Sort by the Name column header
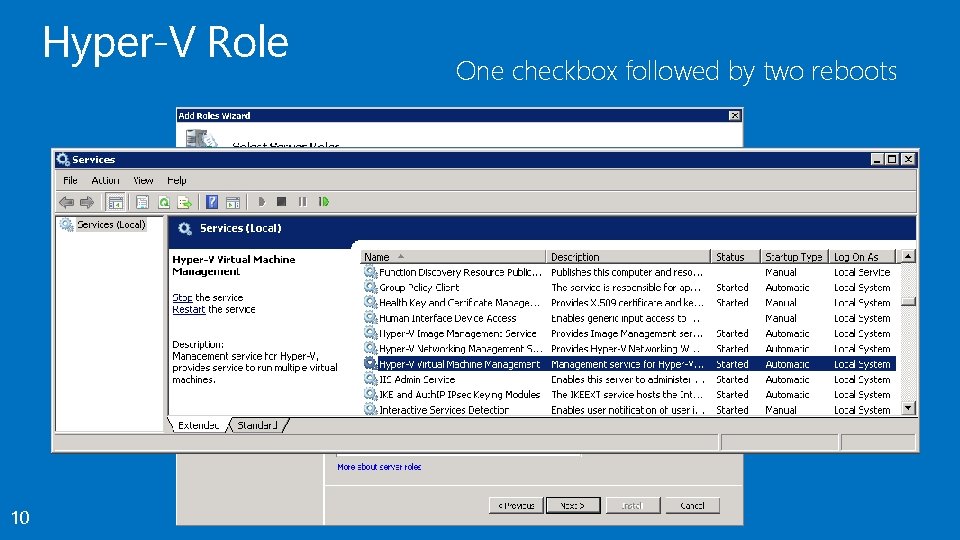The height and width of the screenshot is (540, 960). 452,257
